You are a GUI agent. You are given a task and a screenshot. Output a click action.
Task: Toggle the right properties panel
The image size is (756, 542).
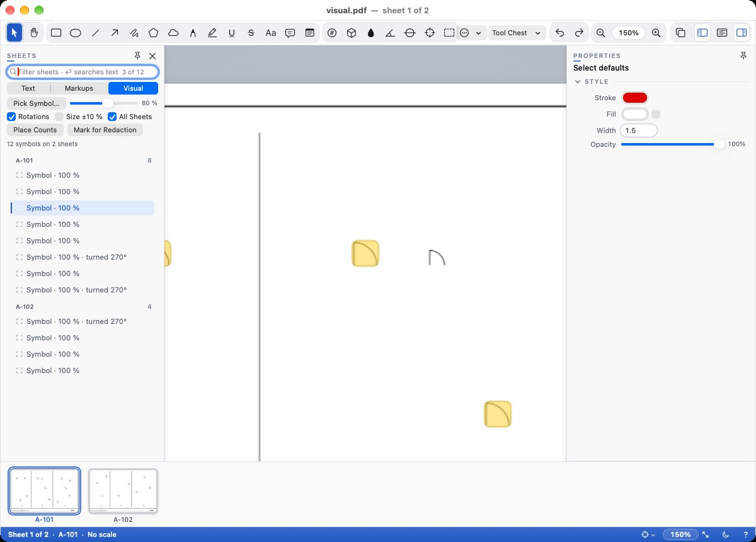742,33
